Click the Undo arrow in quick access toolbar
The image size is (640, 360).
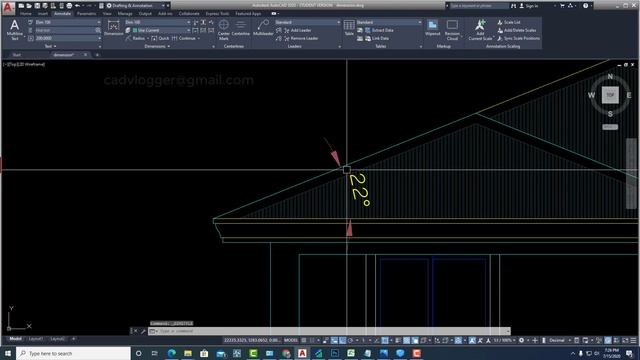tap(77, 6)
